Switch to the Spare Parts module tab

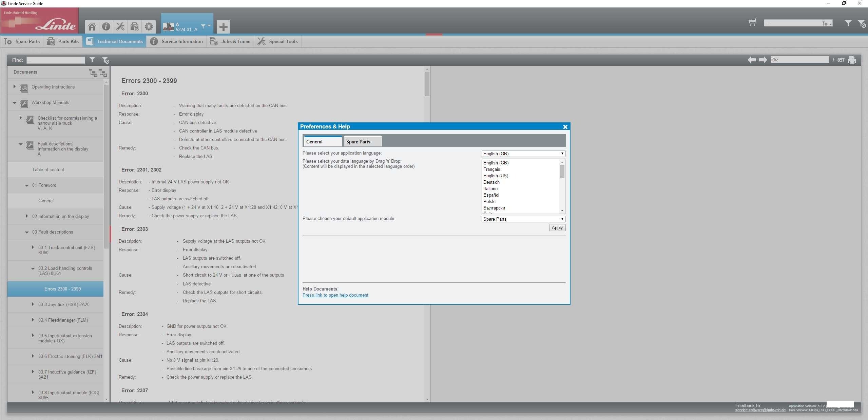coord(22,41)
